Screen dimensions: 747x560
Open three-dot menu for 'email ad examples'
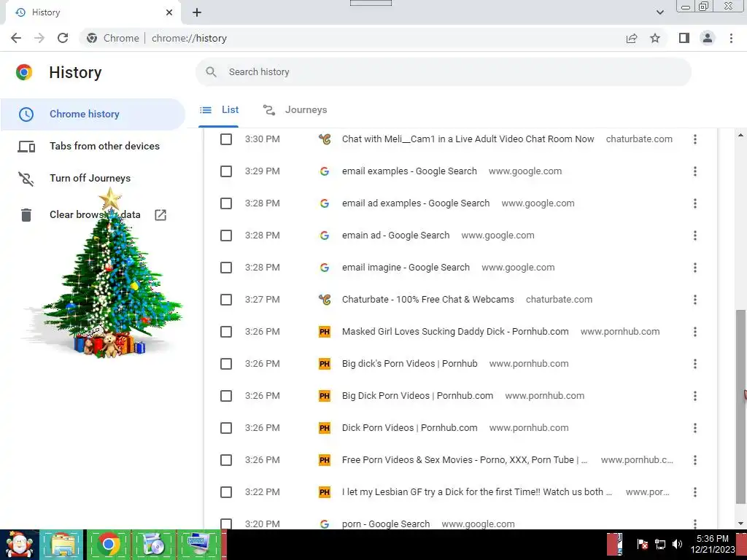695,204
